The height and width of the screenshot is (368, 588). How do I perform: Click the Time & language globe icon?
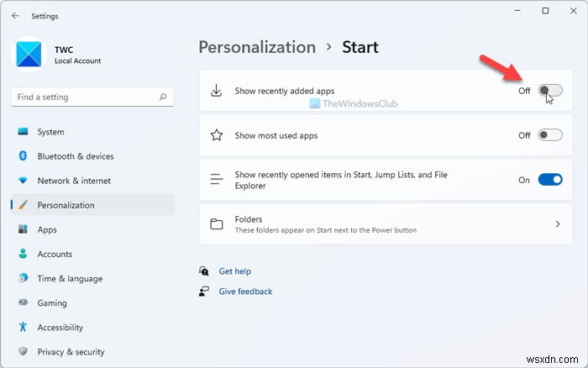point(23,278)
